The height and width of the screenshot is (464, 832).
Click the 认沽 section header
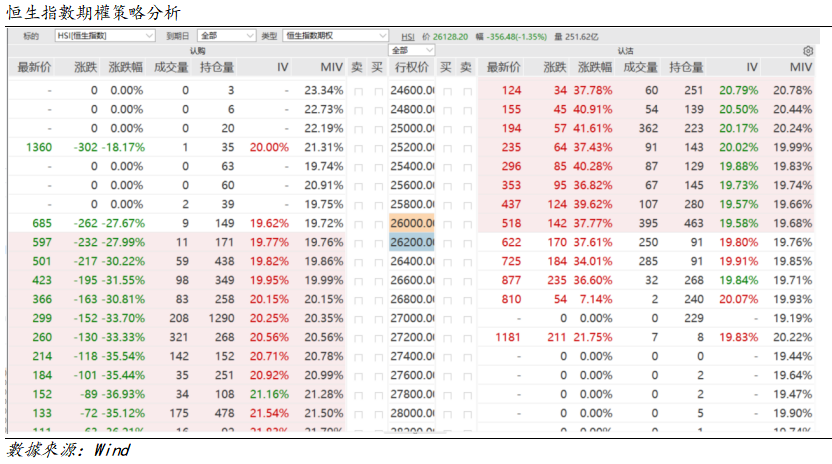pyautogui.click(x=624, y=50)
